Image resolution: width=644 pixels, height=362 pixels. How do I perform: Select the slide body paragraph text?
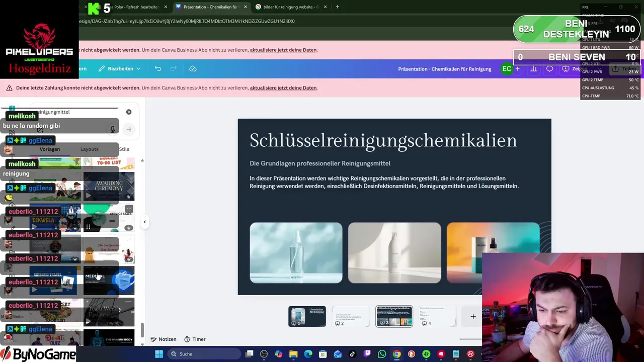click(384, 182)
